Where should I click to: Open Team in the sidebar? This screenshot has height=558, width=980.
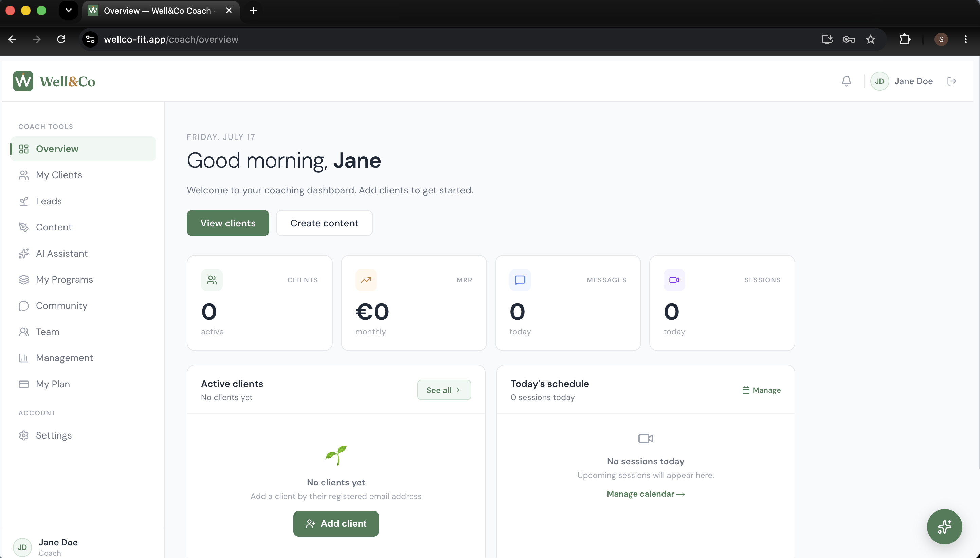83,332
